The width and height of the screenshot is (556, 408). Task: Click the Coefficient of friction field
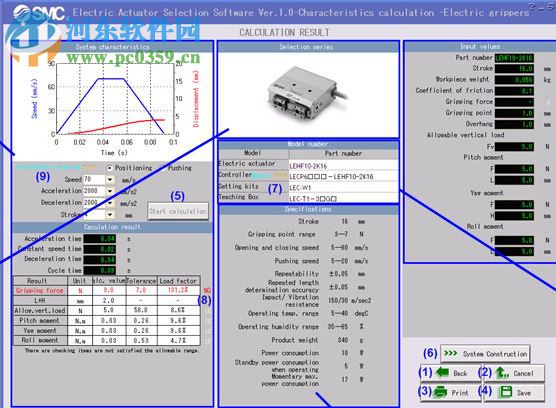514,91
